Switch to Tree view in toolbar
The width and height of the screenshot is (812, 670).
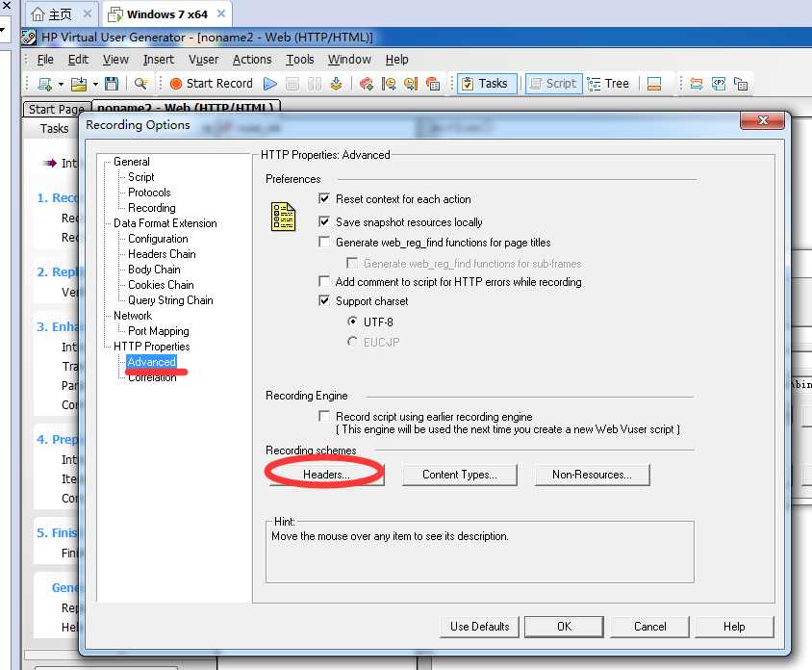(x=609, y=84)
